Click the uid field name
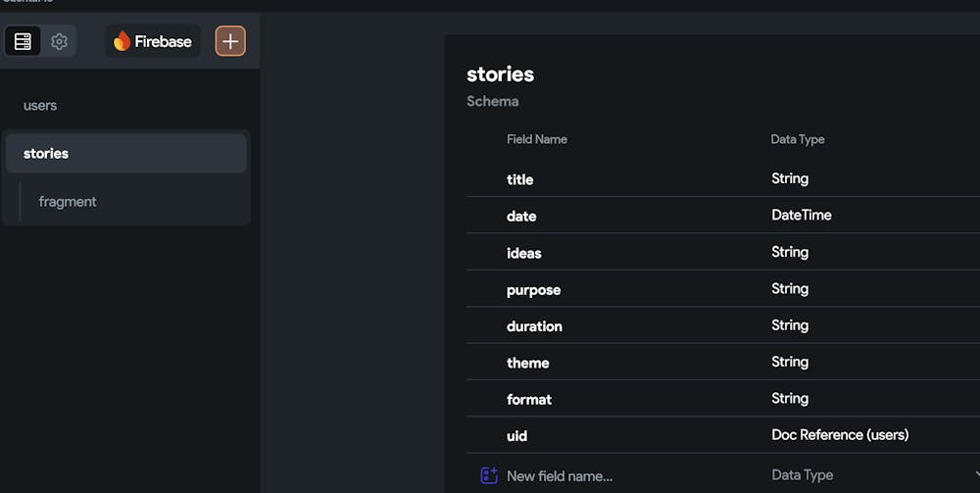980x493 pixels. point(516,436)
